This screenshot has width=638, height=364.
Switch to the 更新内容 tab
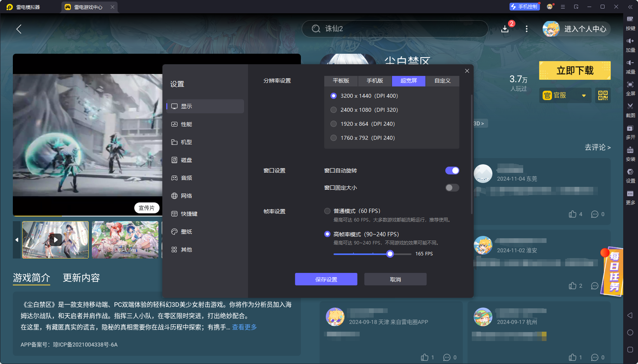pos(81,278)
